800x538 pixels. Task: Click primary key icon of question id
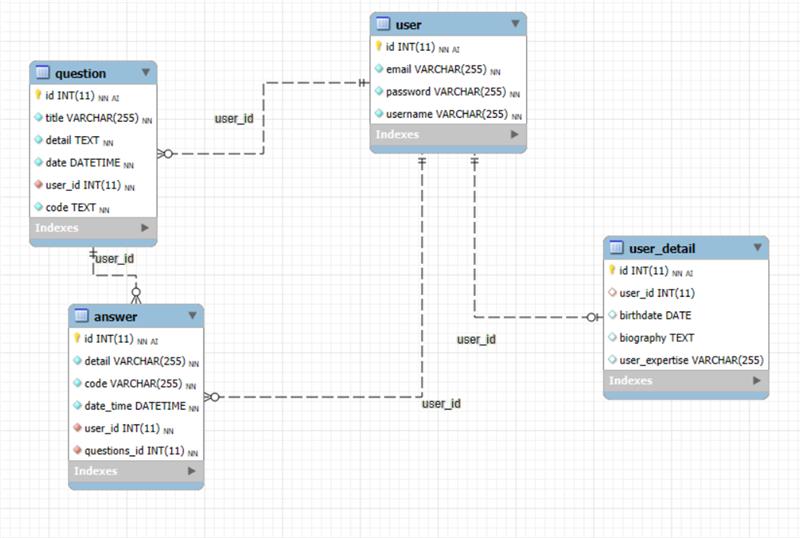click(39, 96)
